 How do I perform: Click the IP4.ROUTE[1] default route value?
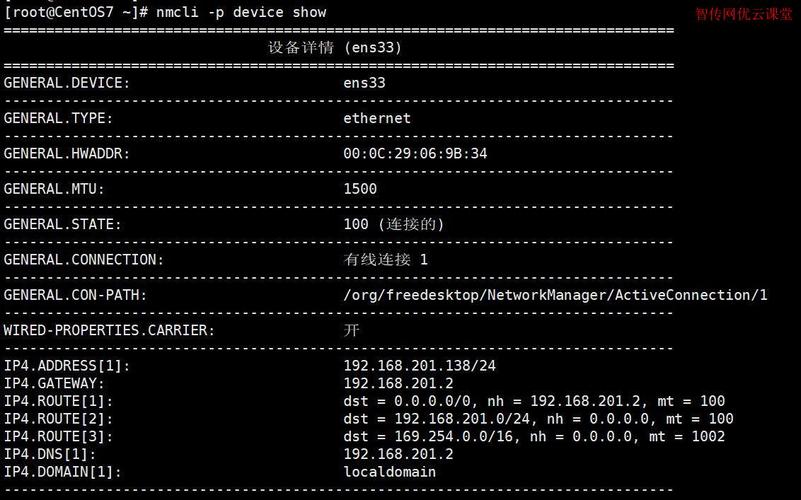point(534,401)
